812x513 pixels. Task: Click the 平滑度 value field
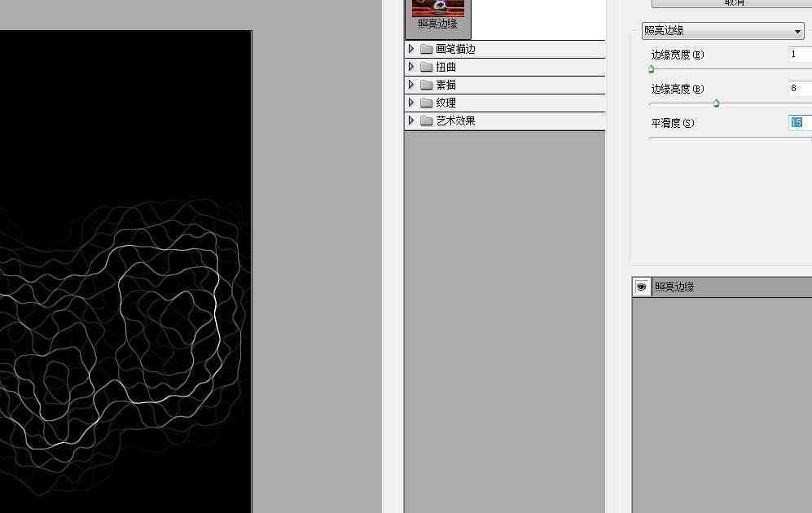tap(800, 122)
